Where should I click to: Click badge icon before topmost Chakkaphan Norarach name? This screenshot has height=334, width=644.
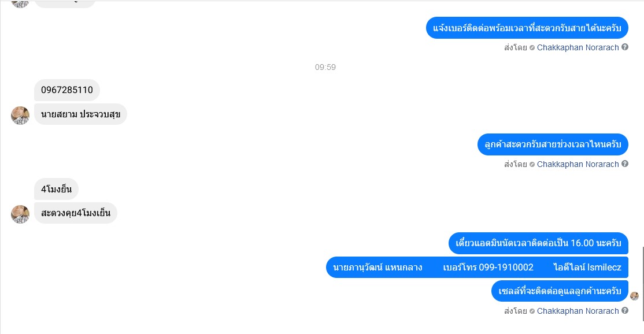[532, 47]
